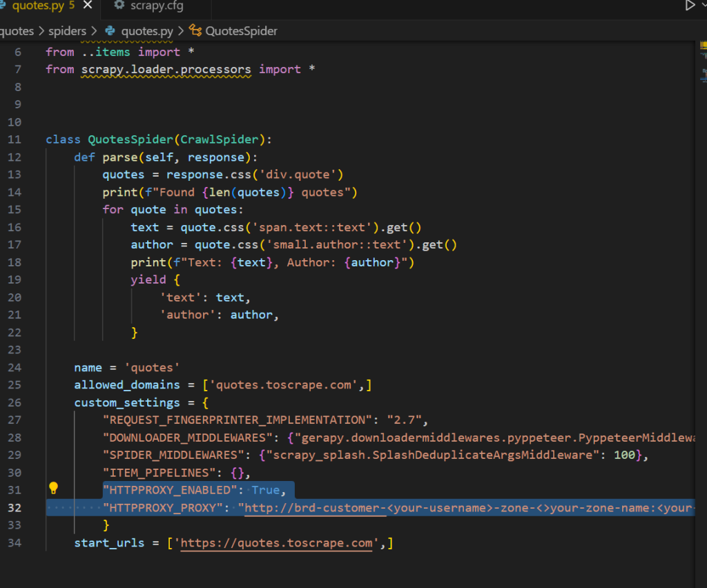Click the lightbulb code action icon

[x=53, y=489]
